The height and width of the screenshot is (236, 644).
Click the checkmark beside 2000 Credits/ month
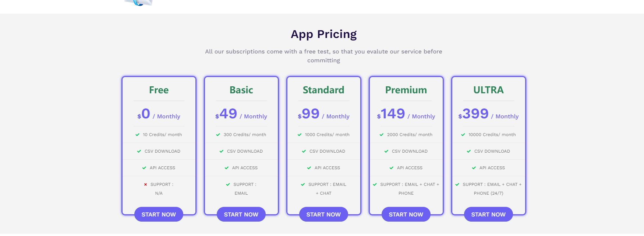pos(382,135)
